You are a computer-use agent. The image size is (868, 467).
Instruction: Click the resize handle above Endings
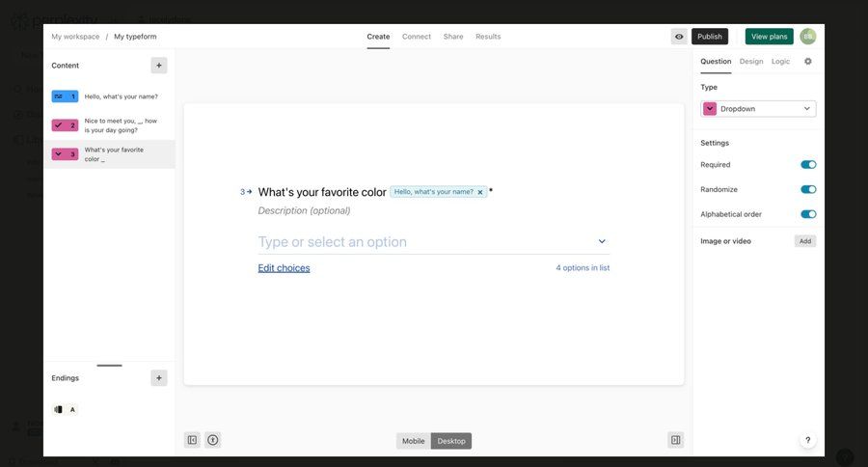tap(109, 366)
